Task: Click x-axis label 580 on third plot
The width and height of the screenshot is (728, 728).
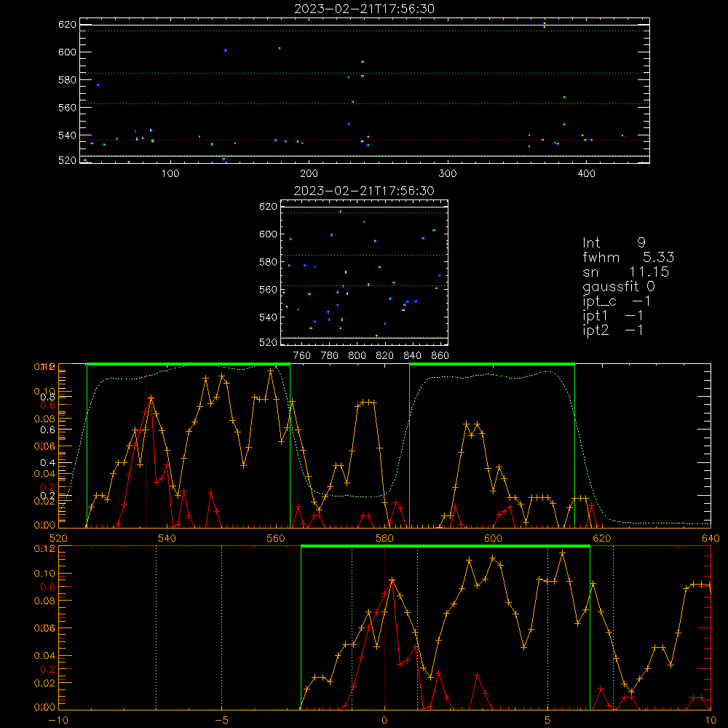Action: tap(384, 538)
